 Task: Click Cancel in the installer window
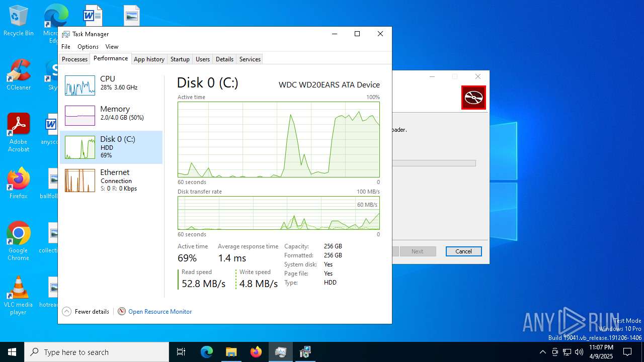463,251
